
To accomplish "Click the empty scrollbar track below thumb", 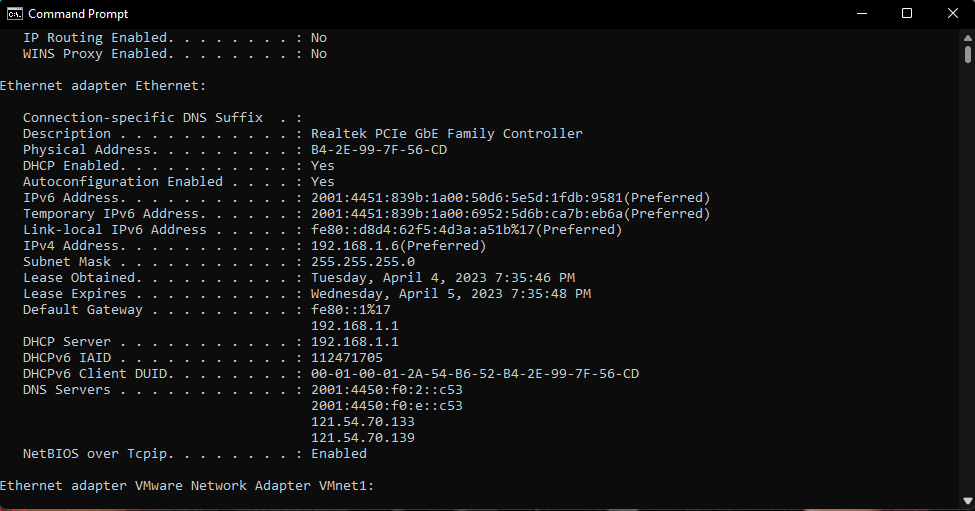I will coord(968,280).
